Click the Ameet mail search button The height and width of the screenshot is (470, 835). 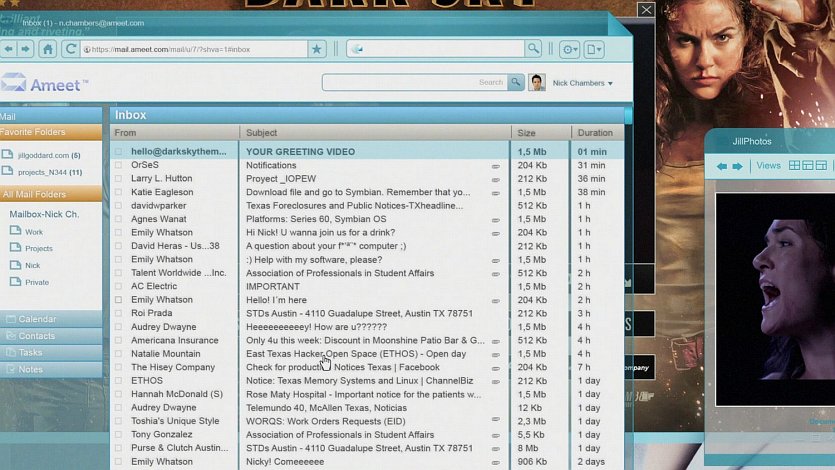coord(516,83)
